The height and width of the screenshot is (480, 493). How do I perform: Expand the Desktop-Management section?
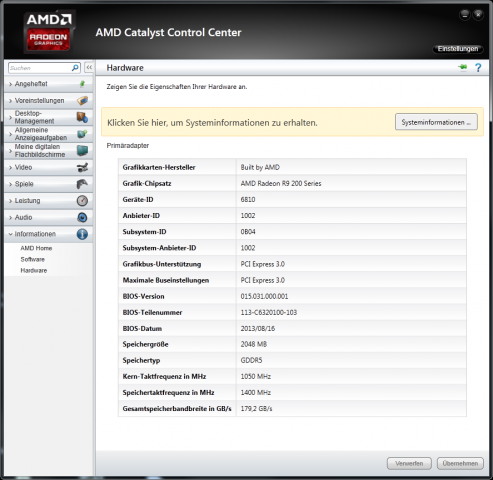(49, 117)
